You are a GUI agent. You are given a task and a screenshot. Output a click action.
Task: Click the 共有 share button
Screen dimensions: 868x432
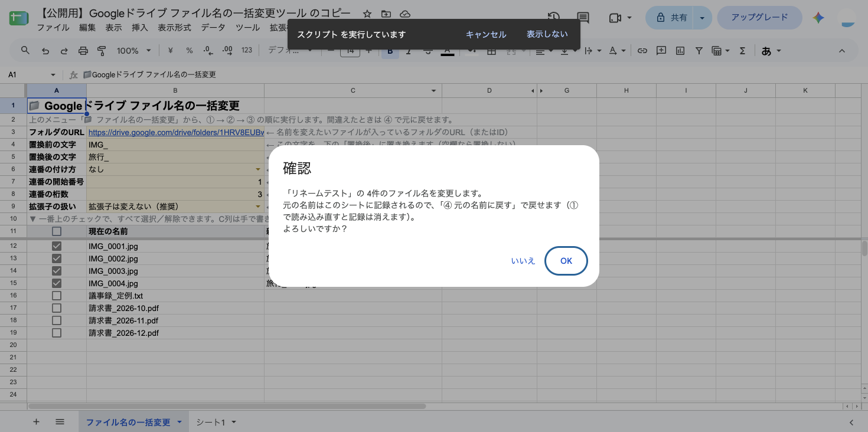click(670, 18)
